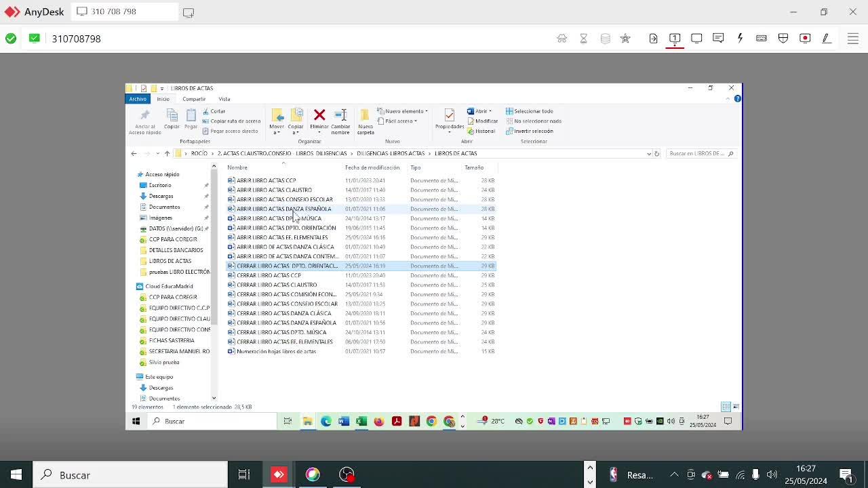The image size is (868, 488).
Task: Click the red Eliminar X icon
Action: click(x=319, y=115)
